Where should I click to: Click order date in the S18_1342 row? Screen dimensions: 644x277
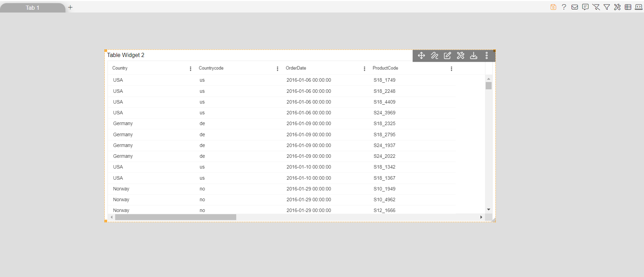309,167
